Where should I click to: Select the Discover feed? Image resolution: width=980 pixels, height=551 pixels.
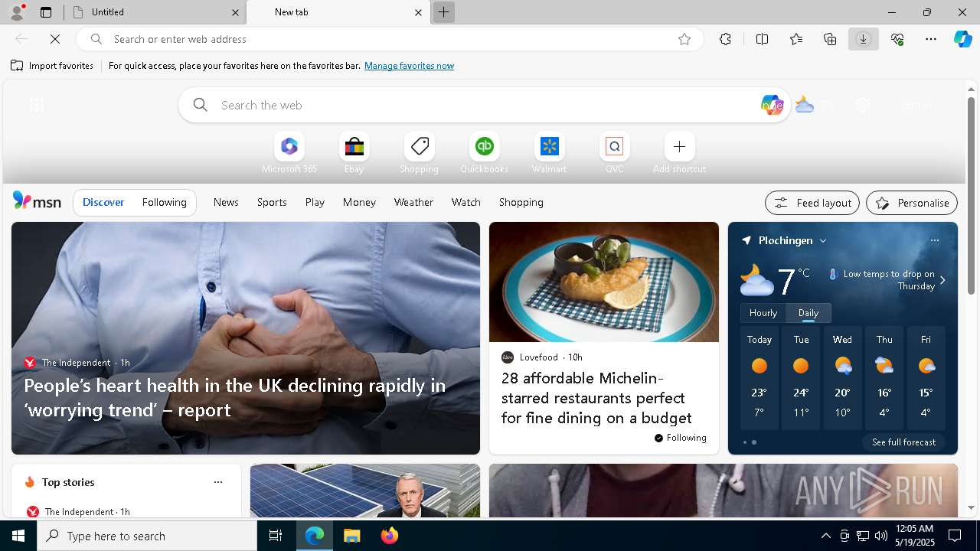pos(103,202)
